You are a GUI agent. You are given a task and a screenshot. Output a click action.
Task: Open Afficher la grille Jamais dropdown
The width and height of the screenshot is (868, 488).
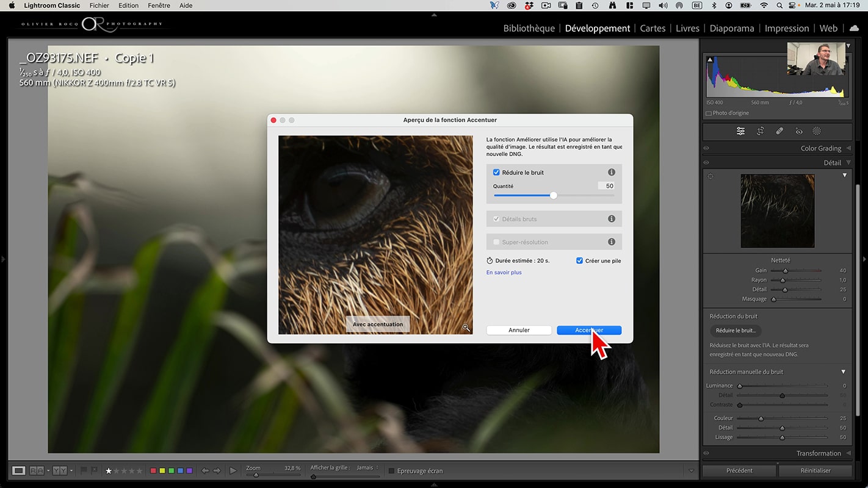point(367,468)
